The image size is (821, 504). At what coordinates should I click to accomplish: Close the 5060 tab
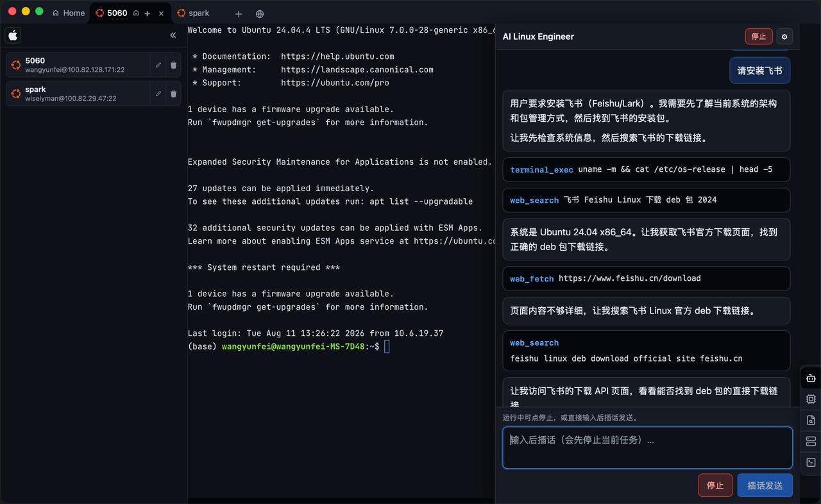161,13
